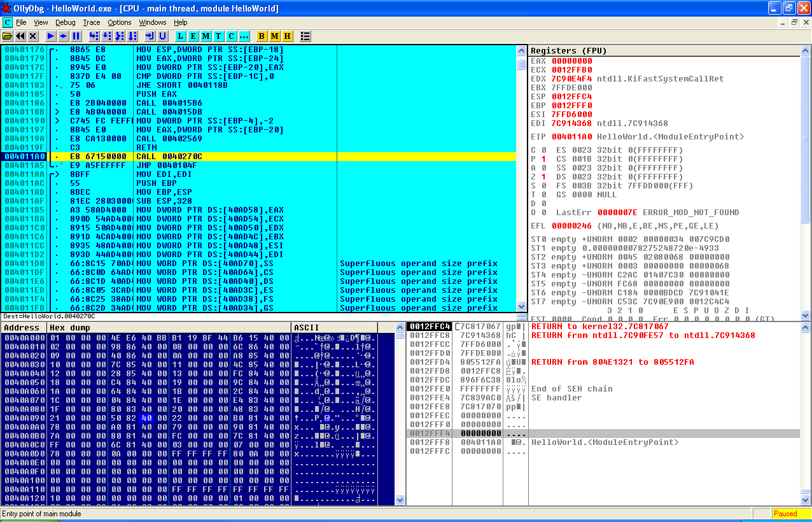Click the Trace into toolbar icon

[120, 36]
